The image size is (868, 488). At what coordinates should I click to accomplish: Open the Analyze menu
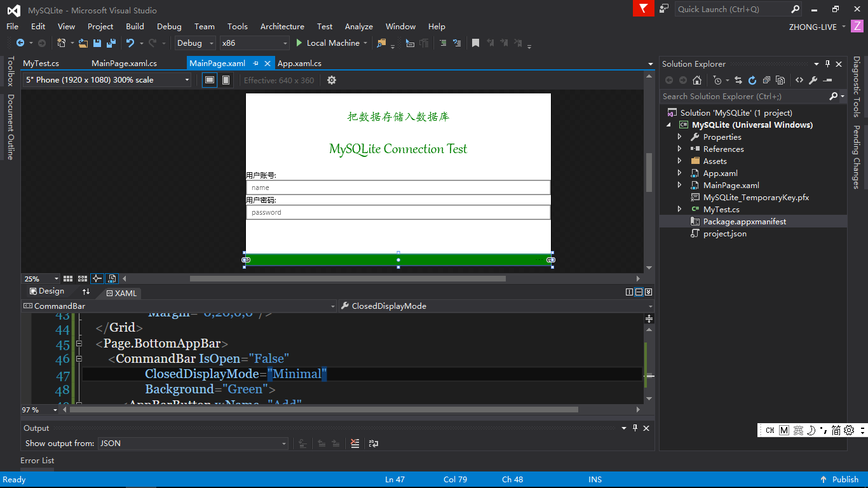359,26
